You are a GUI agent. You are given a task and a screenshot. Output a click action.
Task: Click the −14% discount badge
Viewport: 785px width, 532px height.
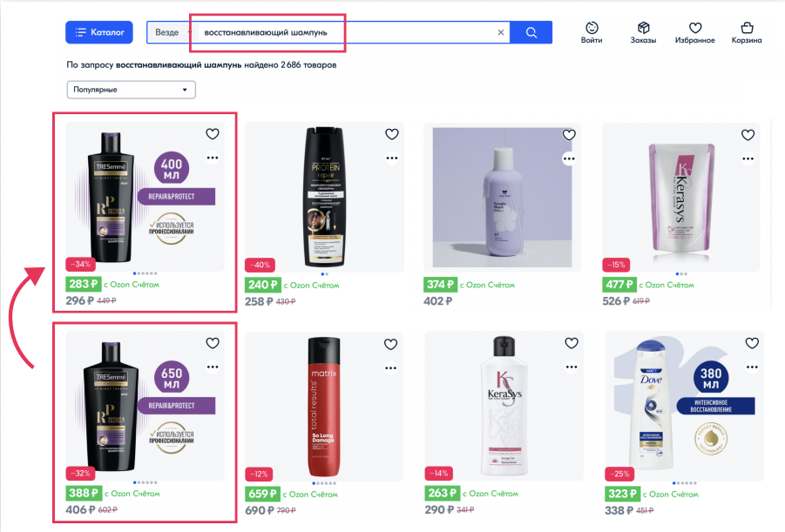(x=439, y=473)
